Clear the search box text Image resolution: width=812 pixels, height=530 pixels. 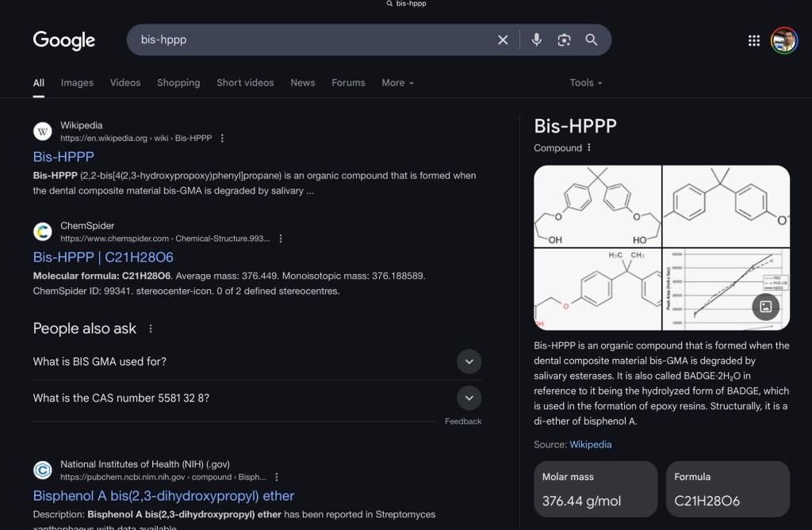click(503, 40)
